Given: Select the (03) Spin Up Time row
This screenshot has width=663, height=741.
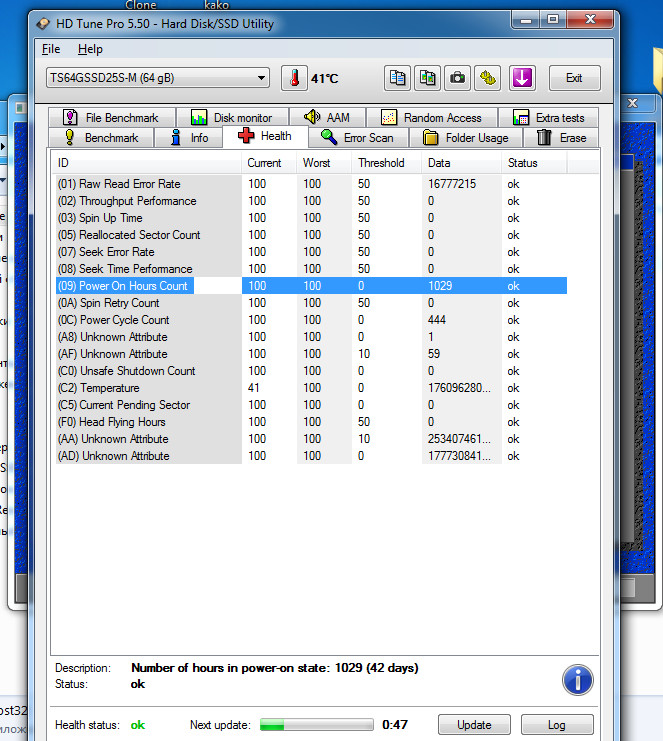Looking at the screenshot, I should point(311,218).
